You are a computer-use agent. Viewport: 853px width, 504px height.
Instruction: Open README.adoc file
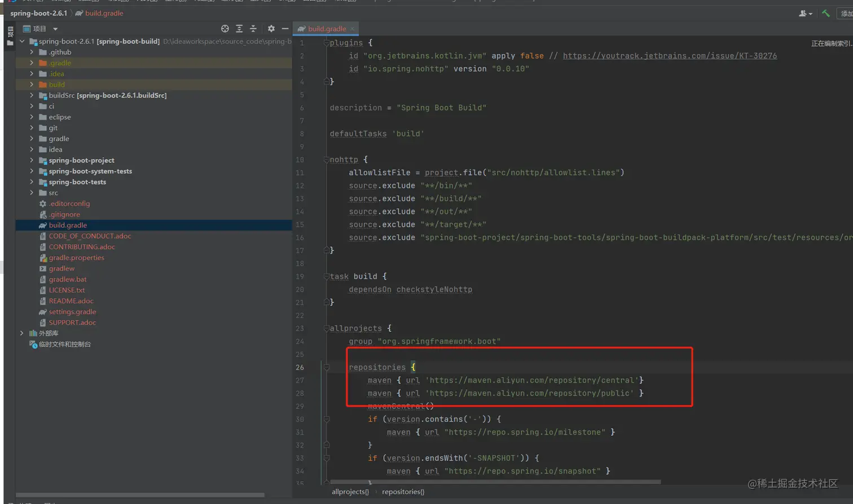[x=71, y=300]
